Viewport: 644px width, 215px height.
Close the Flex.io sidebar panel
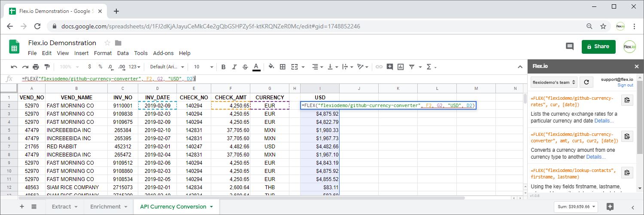point(637,66)
